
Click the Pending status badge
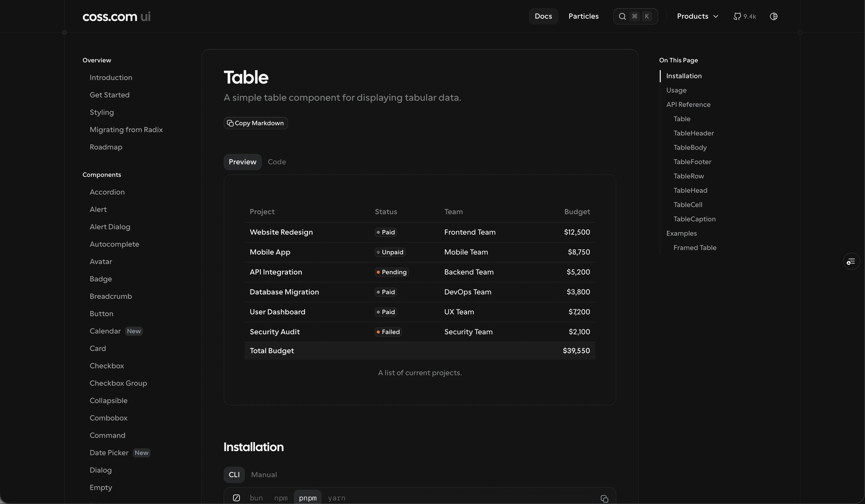click(x=392, y=272)
